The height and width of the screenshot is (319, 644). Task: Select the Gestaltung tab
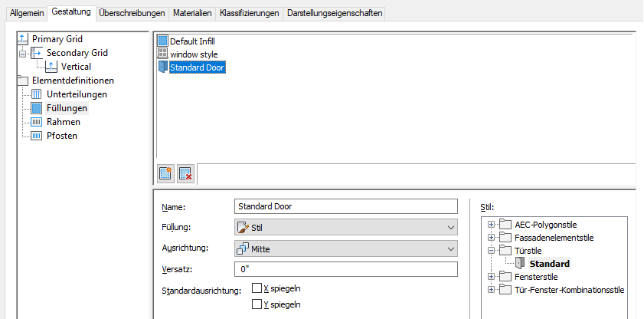(x=71, y=12)
